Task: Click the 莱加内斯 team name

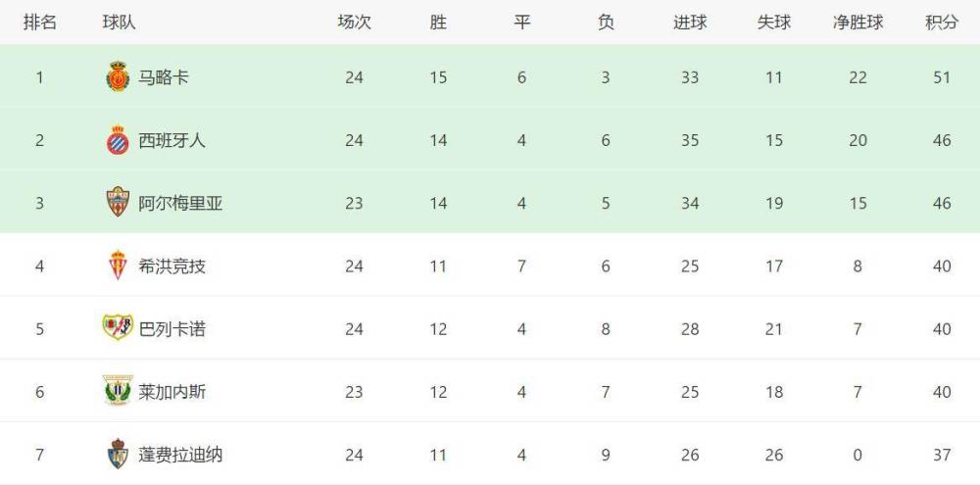Action: coord(171,393)
